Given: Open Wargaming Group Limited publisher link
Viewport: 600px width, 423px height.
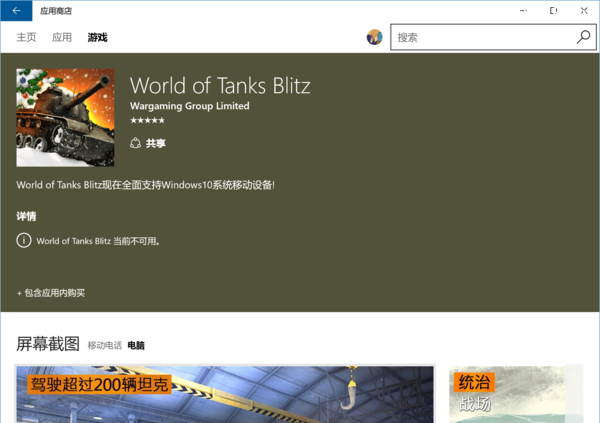Looking at the screenshot, I should pyautogui.click(x=189, y=106).
